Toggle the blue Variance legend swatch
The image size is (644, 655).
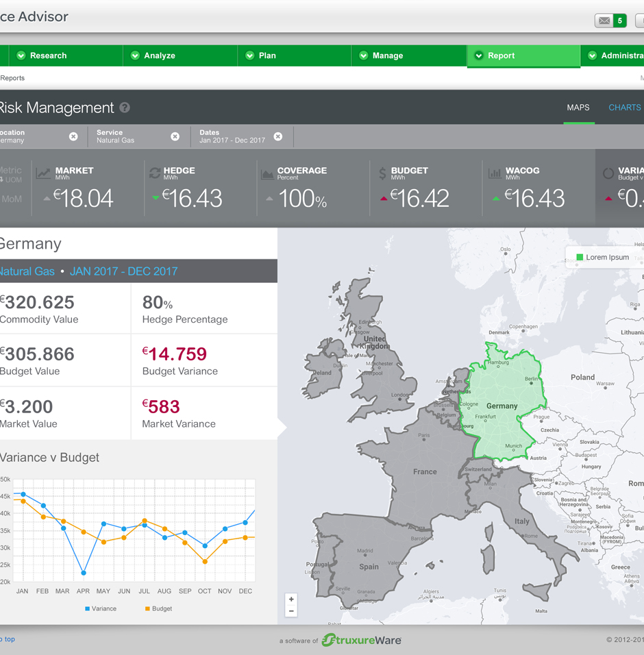pyautogui.click(x=87, y=608)
